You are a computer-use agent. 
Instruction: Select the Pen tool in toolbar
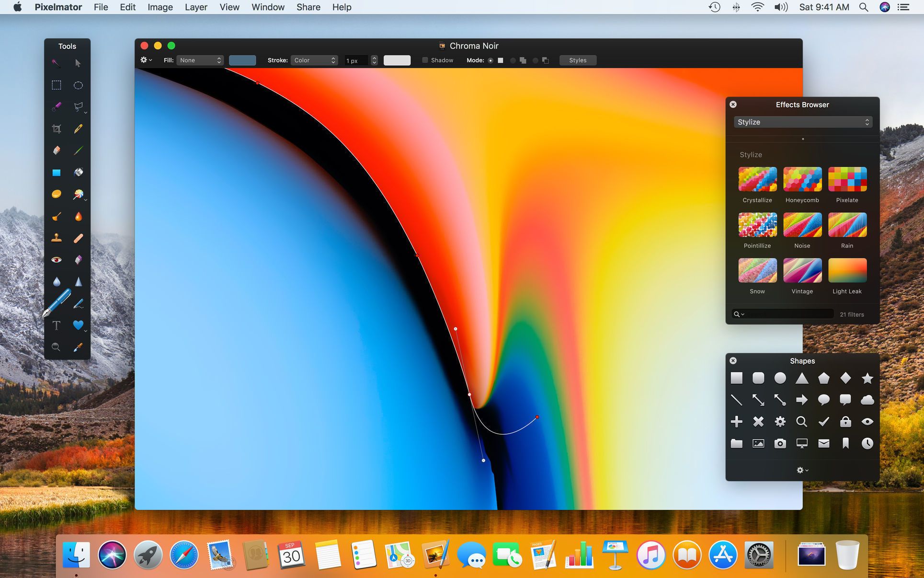click(57, 304)
